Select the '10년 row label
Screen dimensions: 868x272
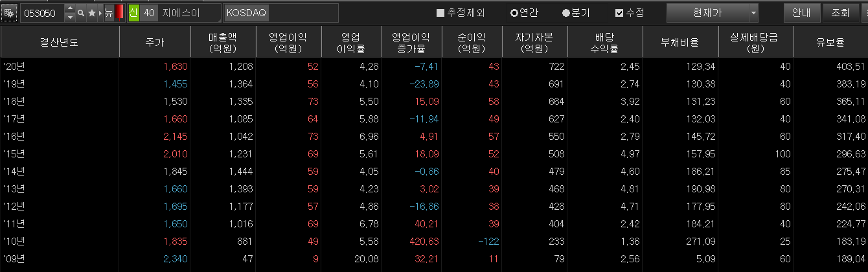[14, 241]
